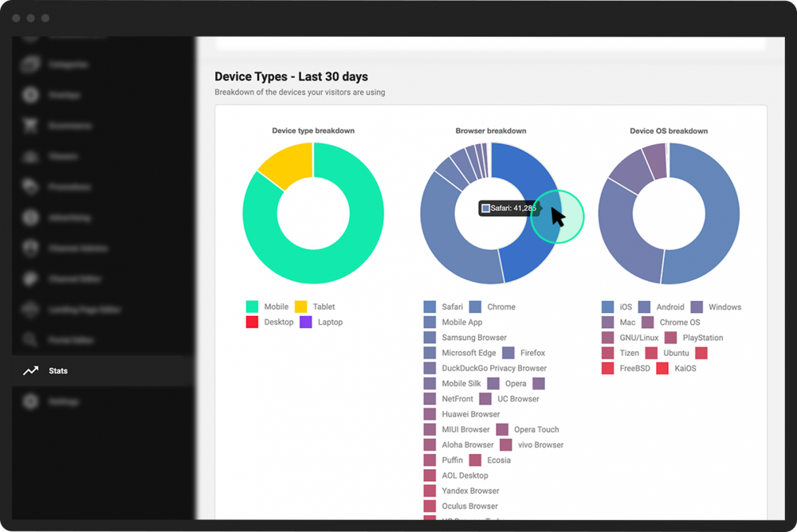The image size is (797, 532).
Task: Click the vivo Browser legend label
Action: point(541,444)
